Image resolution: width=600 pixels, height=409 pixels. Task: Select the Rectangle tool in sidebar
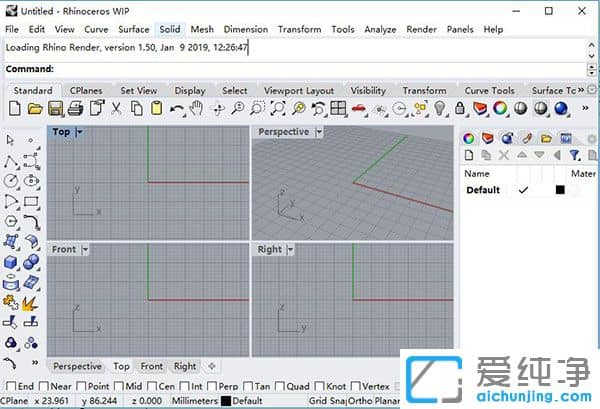[31, 202]
